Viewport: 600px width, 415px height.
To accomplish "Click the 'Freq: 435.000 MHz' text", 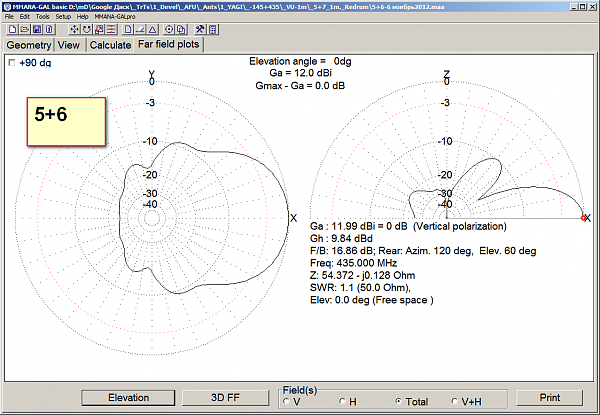I will [354, 263].
